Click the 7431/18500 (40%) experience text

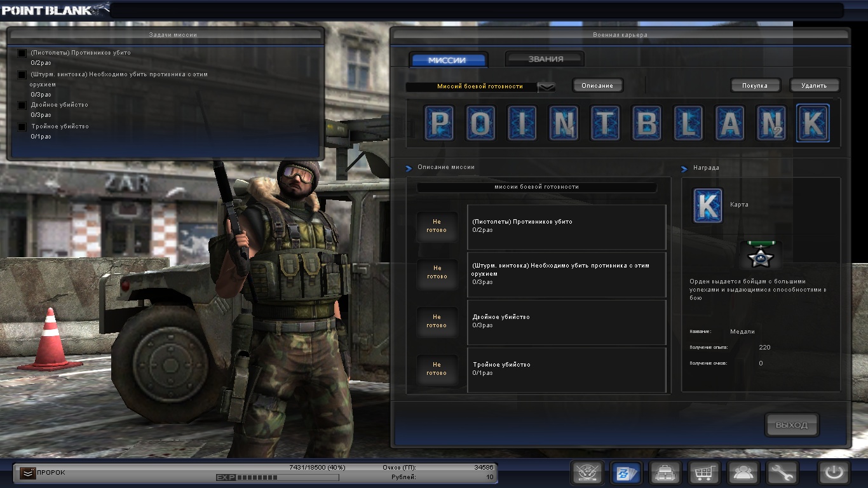317,467
